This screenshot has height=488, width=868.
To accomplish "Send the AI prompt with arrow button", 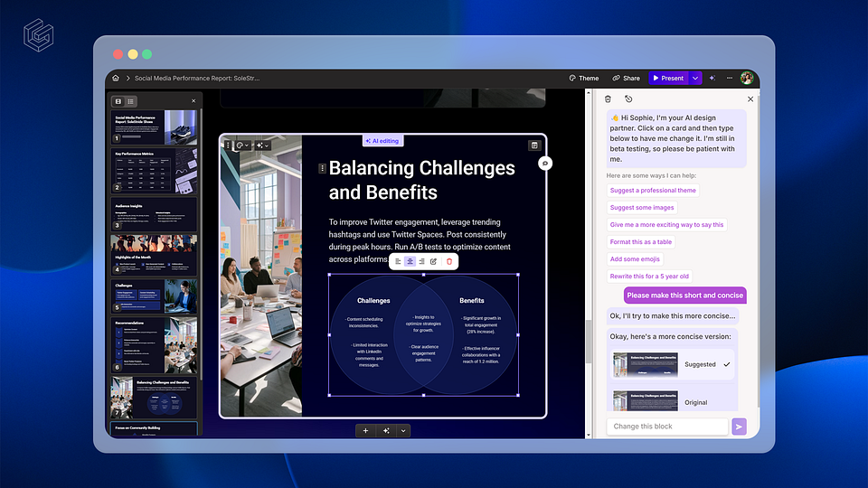I will pyautogui.click(x=739, y=427).
